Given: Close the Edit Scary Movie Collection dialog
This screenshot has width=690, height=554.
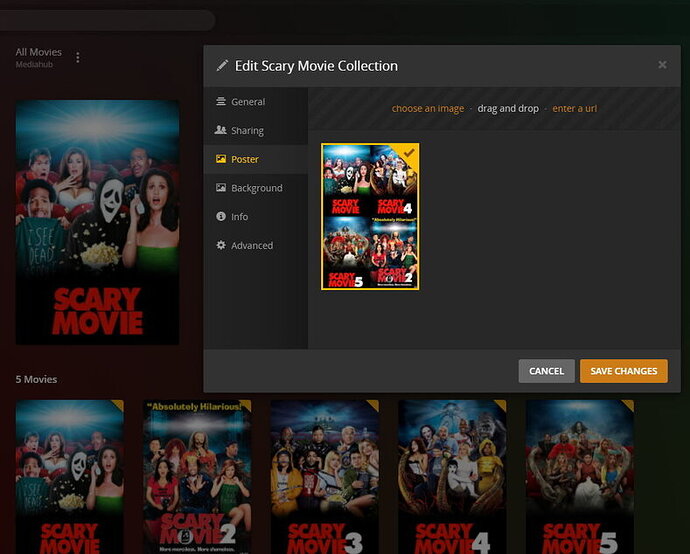Looking at the screenshot, I should [662, 65].
